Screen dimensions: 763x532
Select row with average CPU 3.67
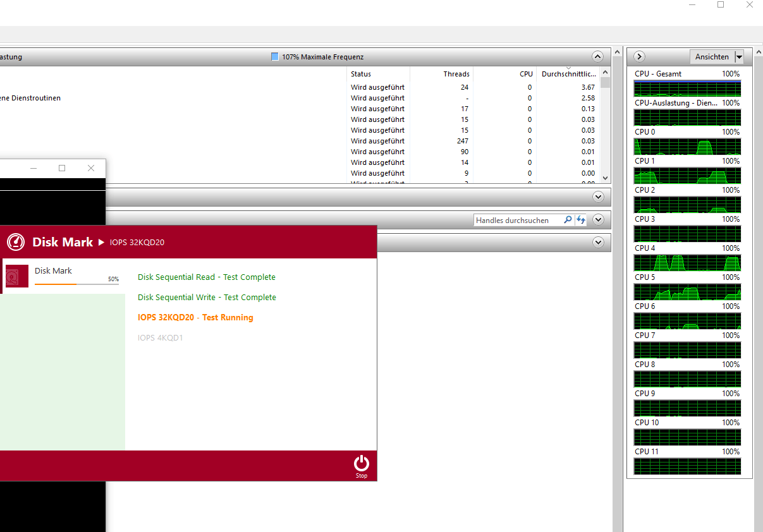[x=300, y=87]
